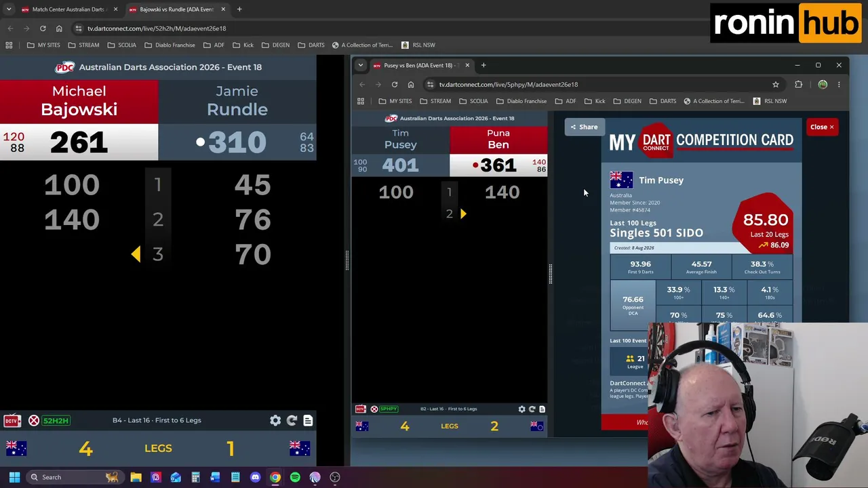The width and height of the screenshot is (868, 488).
Task: Open Word from taskbar
Action: pyautogui.click(x=215, y=477)
